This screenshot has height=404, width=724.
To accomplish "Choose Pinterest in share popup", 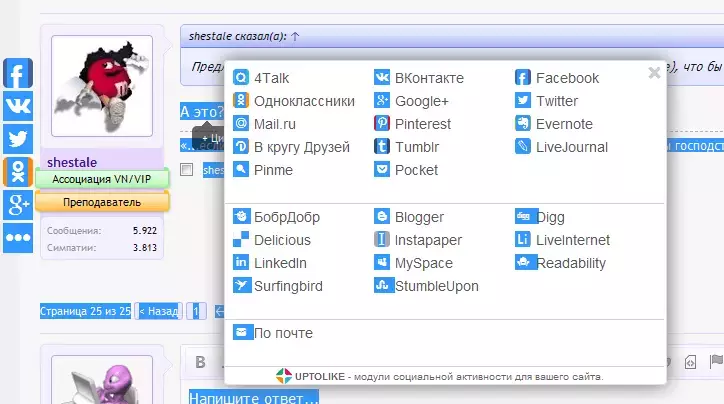I will coord(412,124).
